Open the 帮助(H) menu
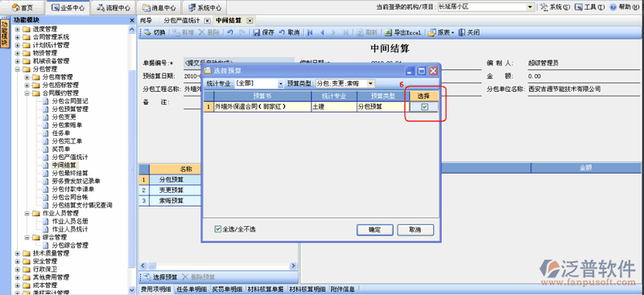The width and height of the screenshot is (644, 295). (x=625, y=7)
